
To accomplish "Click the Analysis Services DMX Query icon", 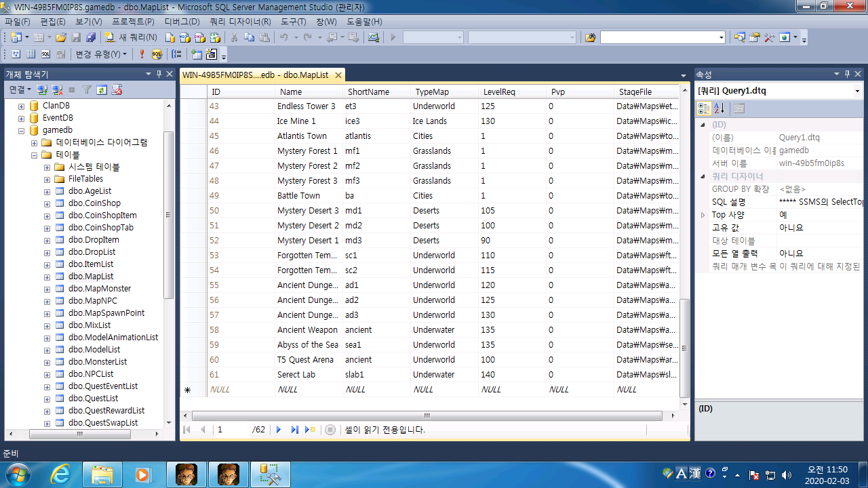I will tap(200, 37).
